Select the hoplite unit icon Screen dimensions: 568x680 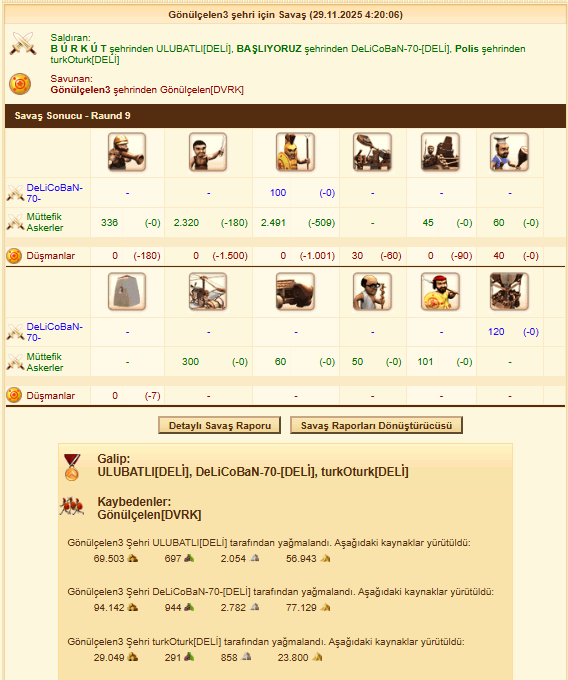[x=295, y=152]
